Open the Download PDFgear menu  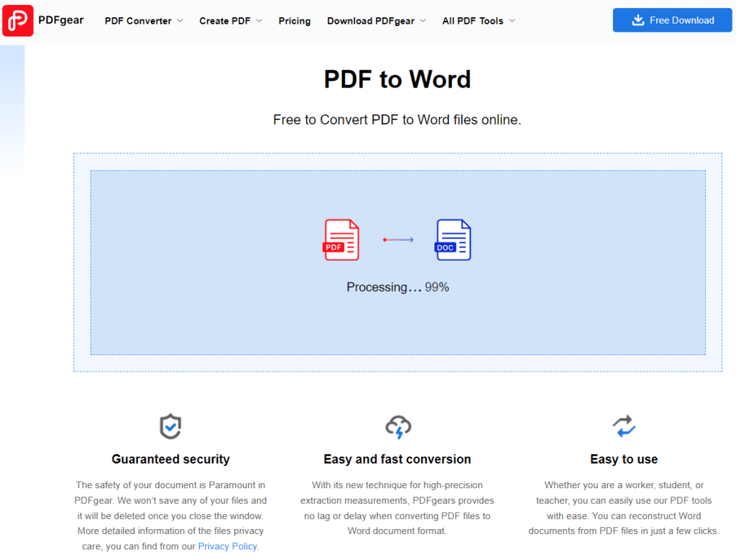[x=372, y=21]
